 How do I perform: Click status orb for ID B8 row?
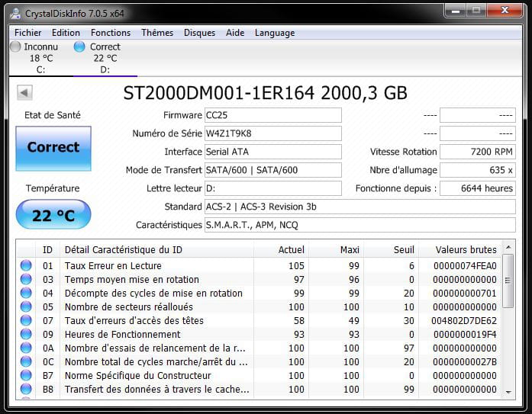click(x=26, y=390)
